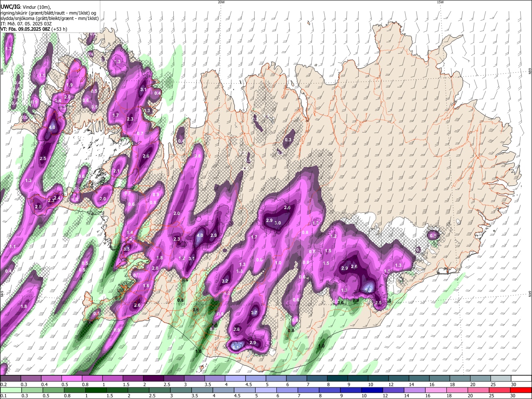Image resolution: width=532 pixels, height=399 pixels.
Task: Click dusky purple snow swatch between 0.2 and 0.3
Action: point(10,379)
